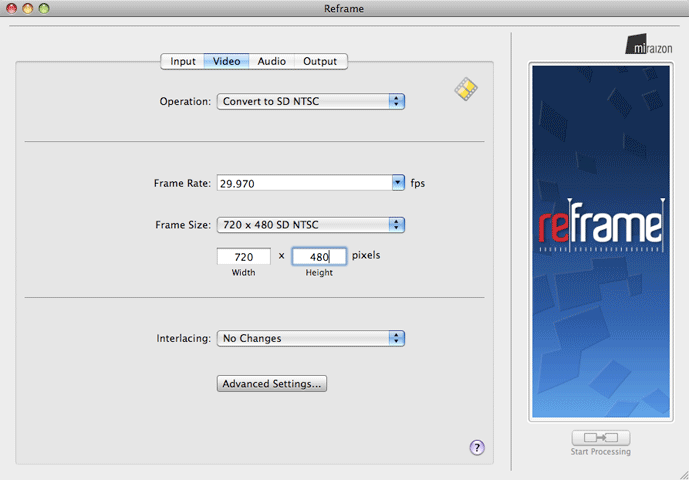Screen dimensions: 689x480
Task: Click the Frame Size label
Action: tap(183, 225)
